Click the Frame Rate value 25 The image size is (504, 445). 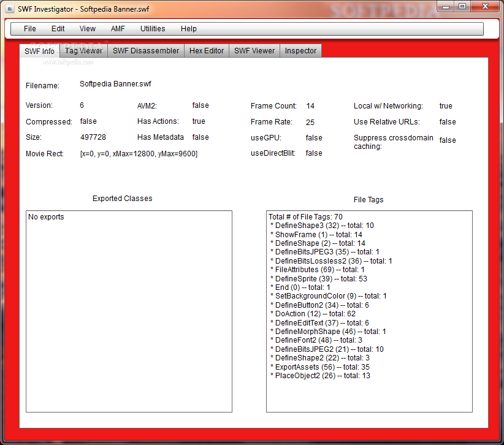[x=310, y=122]
